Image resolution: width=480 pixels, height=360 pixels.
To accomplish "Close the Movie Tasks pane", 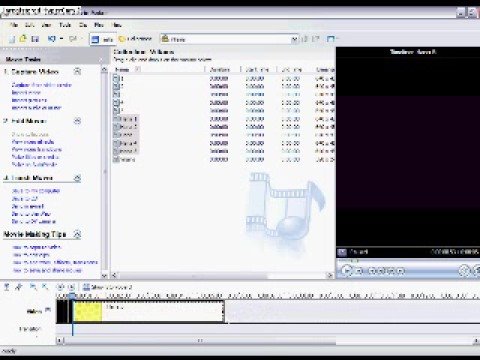I will coord(101,60).
